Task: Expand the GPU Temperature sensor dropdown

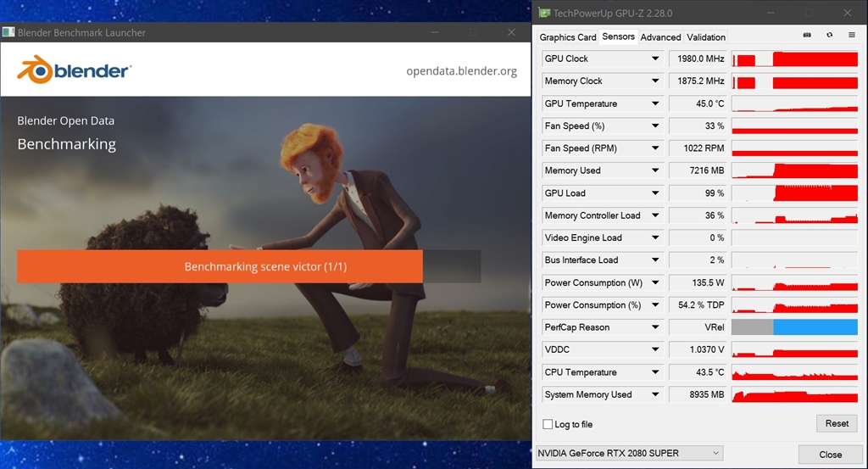Action: coord(655,103)
